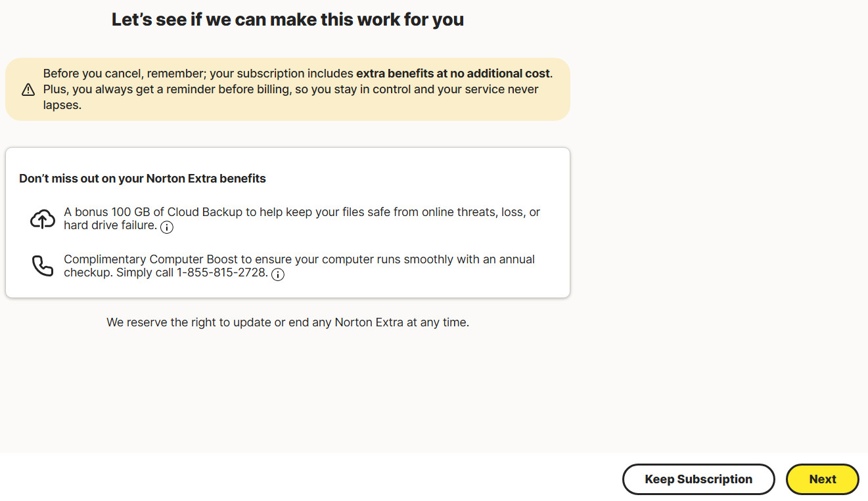The height and width of the screenshot is (501, 868).
Task: Click the "hard drive failure" text
Action: point(110,226)
